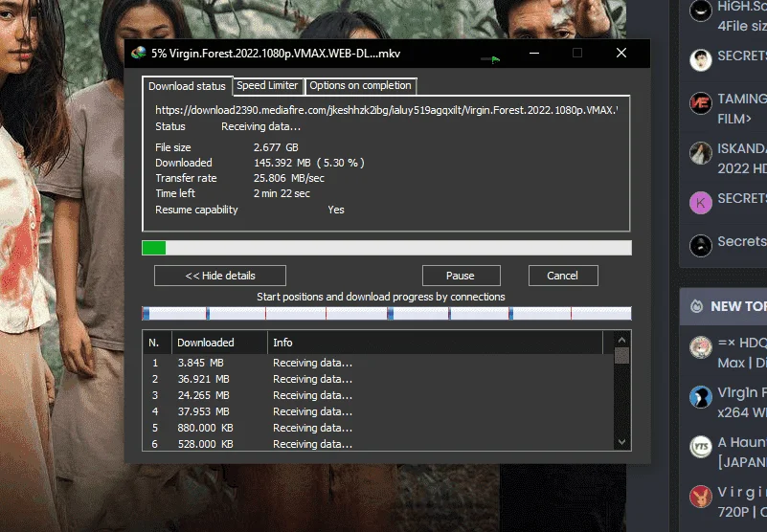
Task: Click the main green download progress bar
Action: (x=387, y=248)
